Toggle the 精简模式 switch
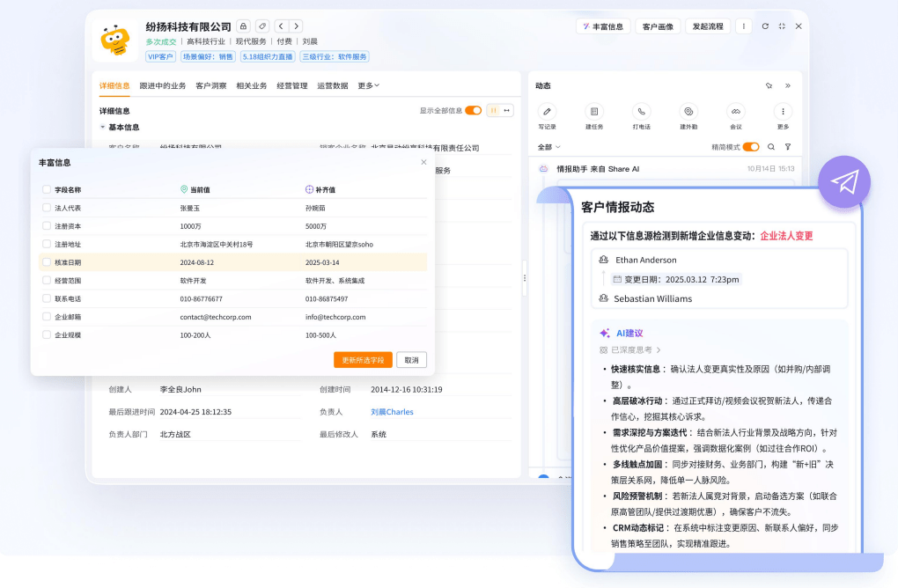 point(751,147)
